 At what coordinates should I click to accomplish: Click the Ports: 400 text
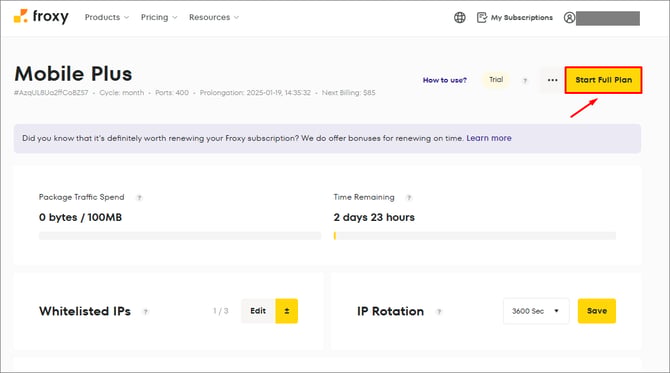(x=172, y=93)
